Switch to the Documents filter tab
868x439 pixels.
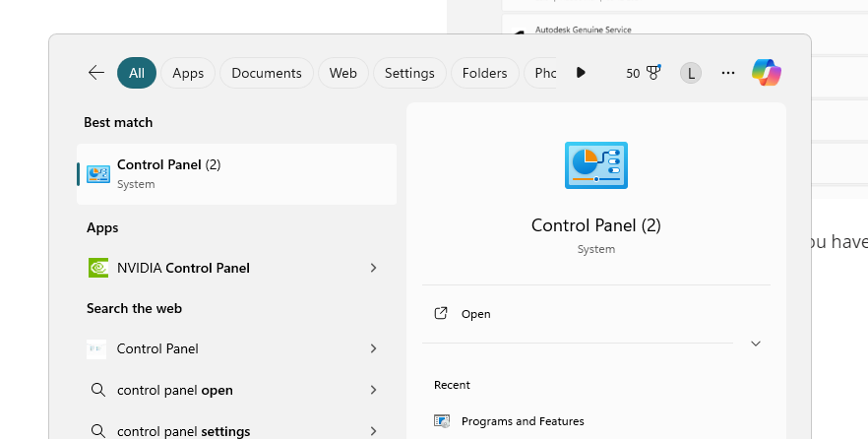[x=267, y=73]
